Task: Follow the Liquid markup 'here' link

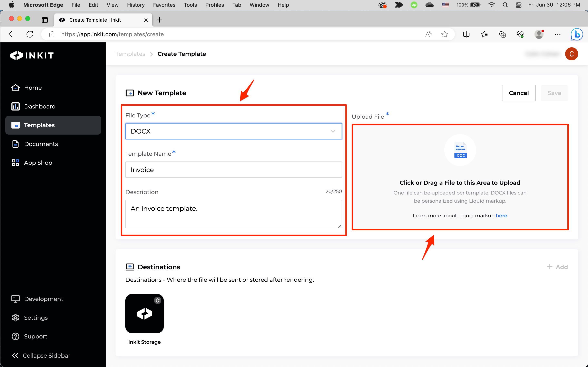Action: click(x=501, y=216)
